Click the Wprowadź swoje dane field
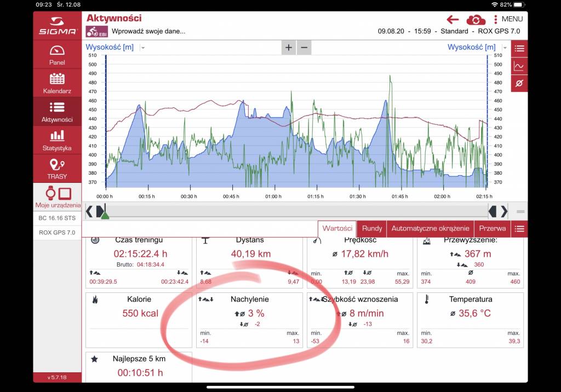Screen dimensions: 561x392 coord(148,31)
